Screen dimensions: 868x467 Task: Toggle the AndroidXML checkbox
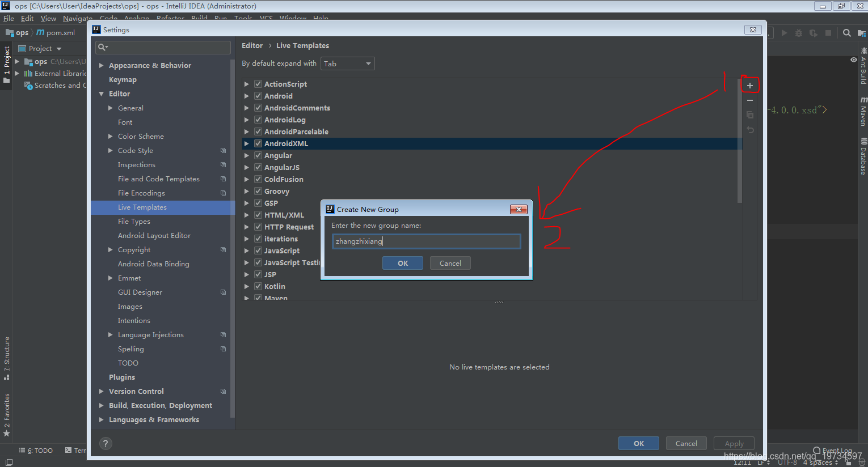(x=258, y=143)
